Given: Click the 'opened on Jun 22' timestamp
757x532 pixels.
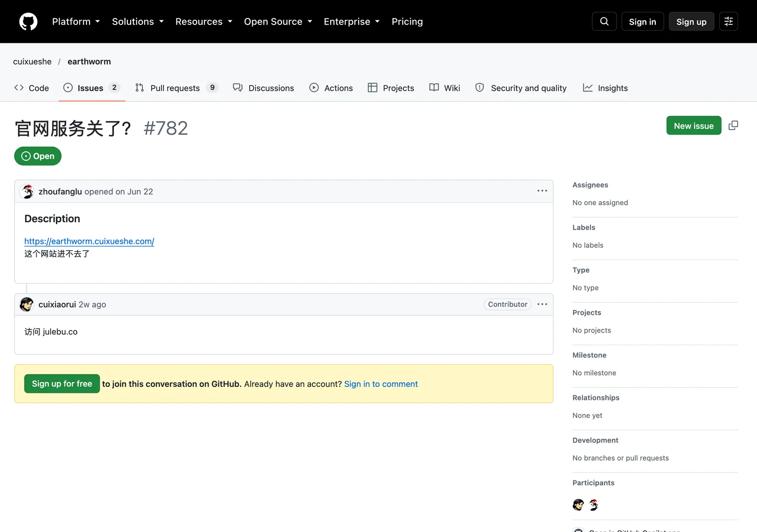Looking at the screenshot, I should pyautogui.click(x=119, y=192).
